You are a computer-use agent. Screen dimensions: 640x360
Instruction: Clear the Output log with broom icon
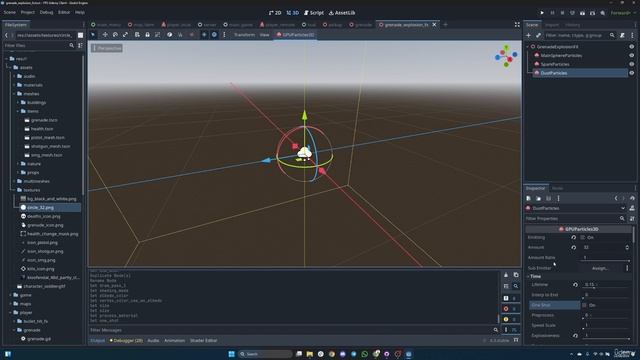coord(506,275)
